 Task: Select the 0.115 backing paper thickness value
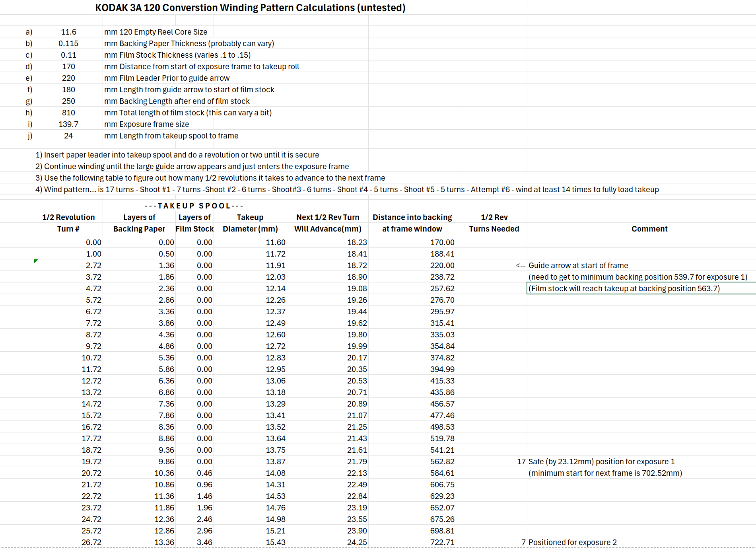[x=68, y=43]
